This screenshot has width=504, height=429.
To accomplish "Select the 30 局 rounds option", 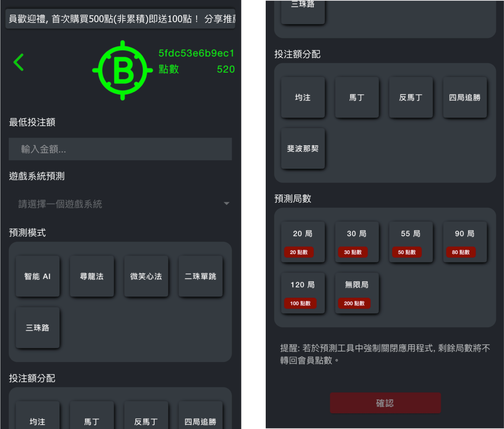I will (357, 242).
